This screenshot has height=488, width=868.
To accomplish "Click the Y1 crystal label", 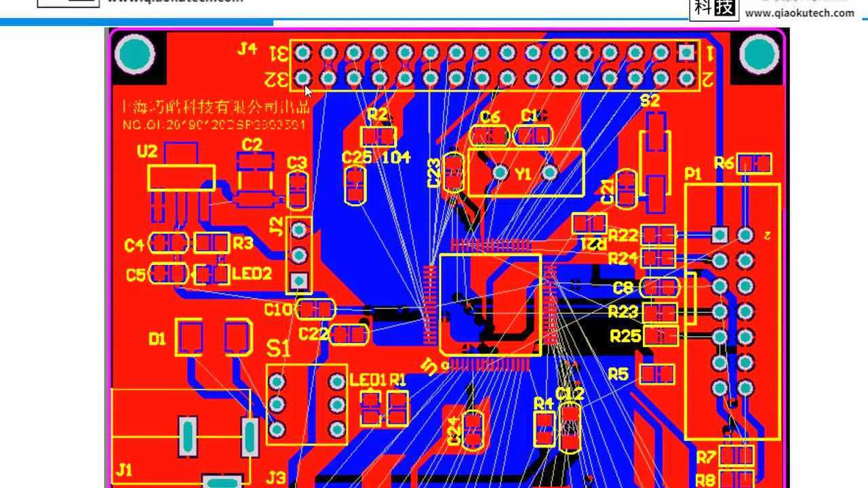I will [x=523, y=174].
